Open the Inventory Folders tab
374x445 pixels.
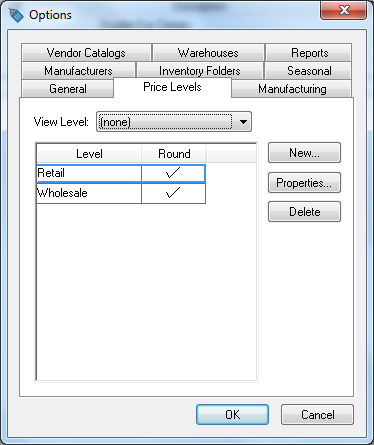200,70
